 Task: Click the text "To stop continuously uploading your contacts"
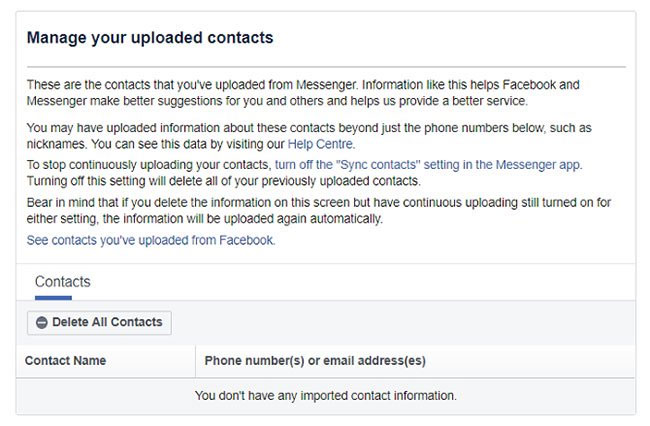[148, 164]
